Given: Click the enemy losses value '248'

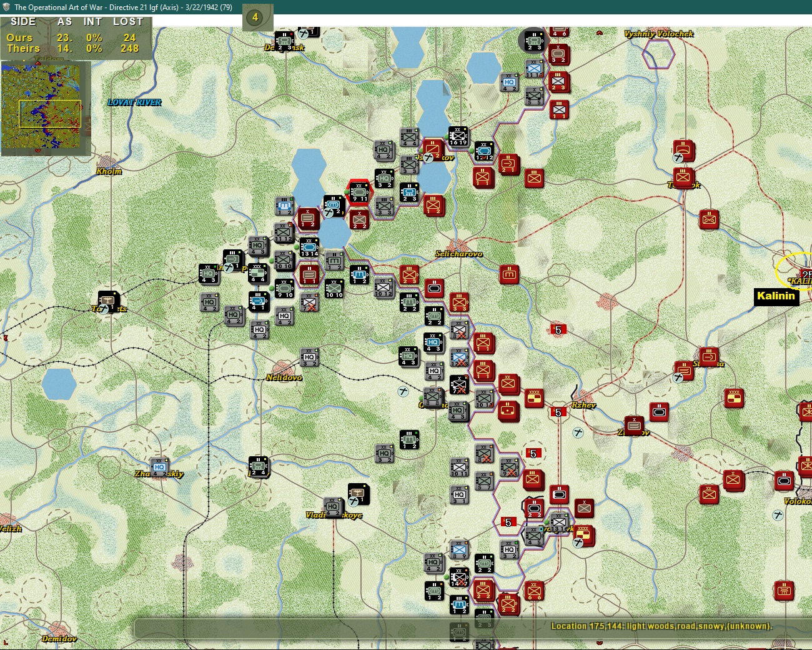Looking at the screenshot, I should click(130, 48).
